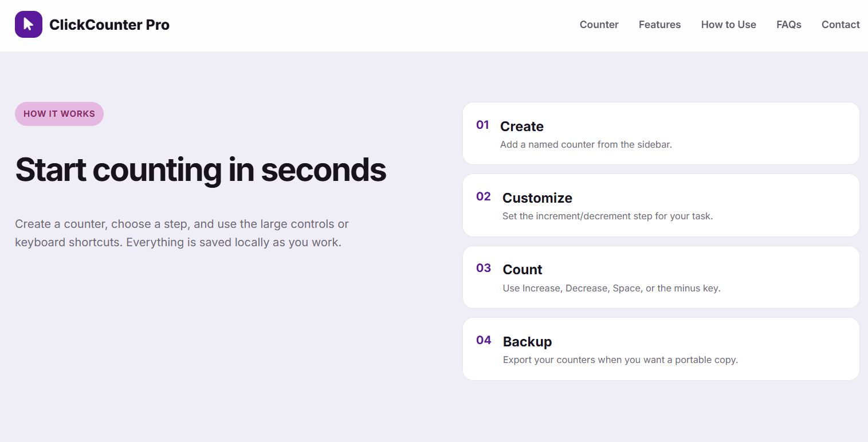
Task: Select How to Use in navigation
Action: (x=728, y=25)
